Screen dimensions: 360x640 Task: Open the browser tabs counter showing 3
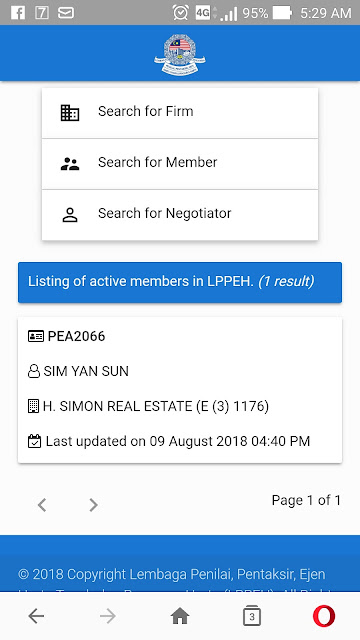tap(252, 616)
